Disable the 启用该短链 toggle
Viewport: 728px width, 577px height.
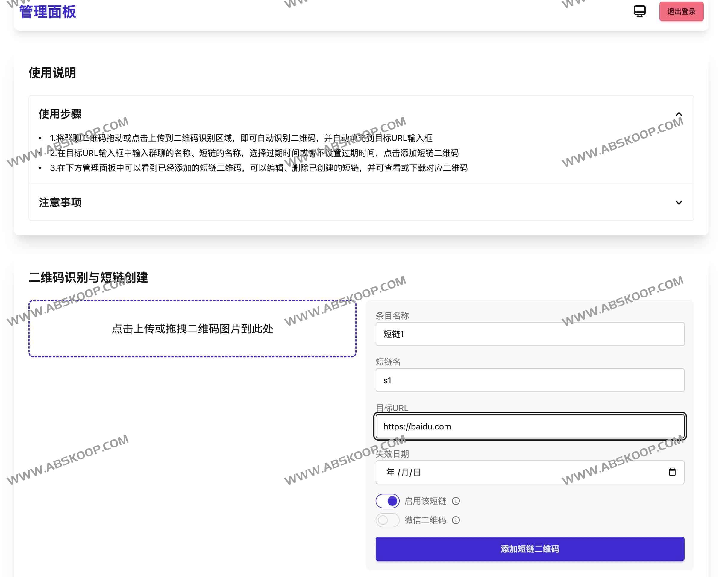(387, 501)
